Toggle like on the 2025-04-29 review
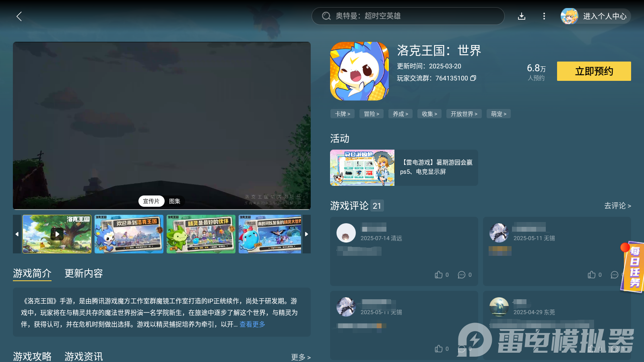 pos(592,349)
